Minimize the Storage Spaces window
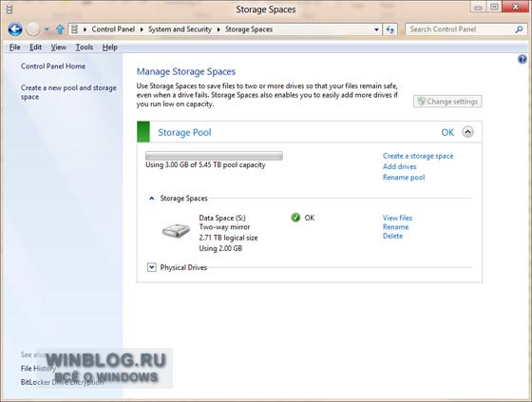Screen dimensions: 532x402 (478, 8)
